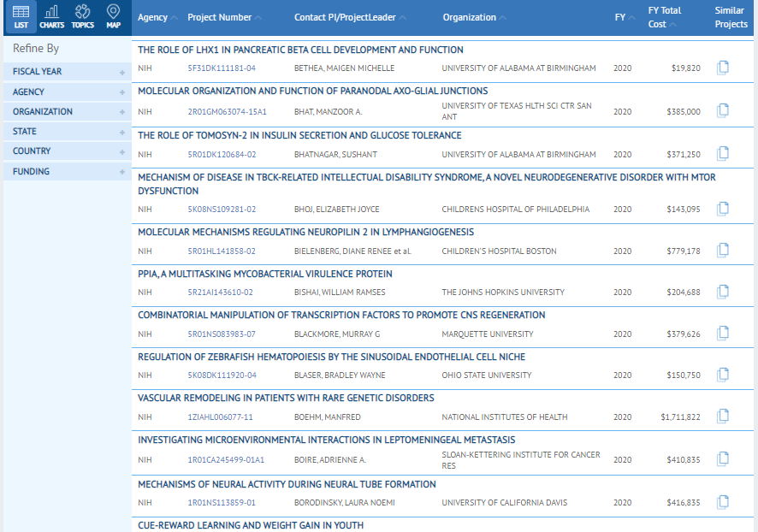Select University of California Davis text

pyautogui.click(x=505, y=503)
